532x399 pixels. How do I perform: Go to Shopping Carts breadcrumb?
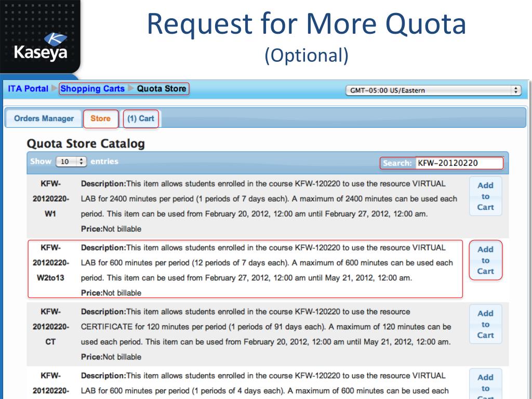pyautogui.click(x=92, y=88)
